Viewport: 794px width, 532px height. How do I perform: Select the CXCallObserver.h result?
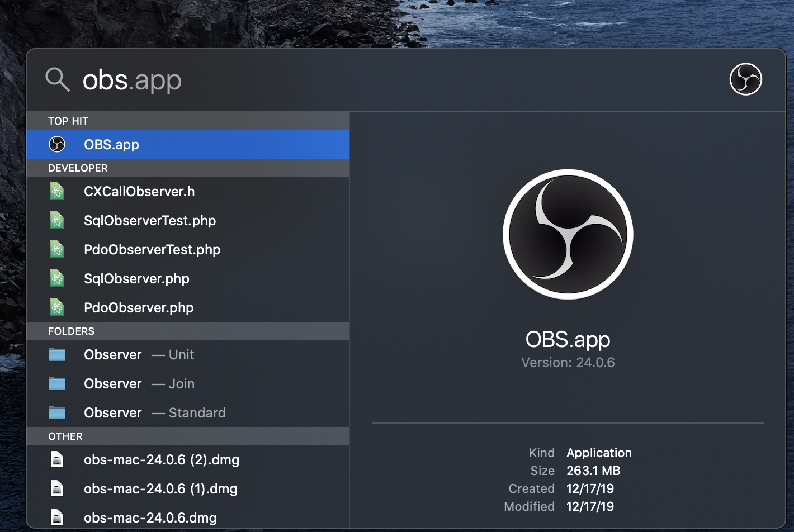[187, 191]
